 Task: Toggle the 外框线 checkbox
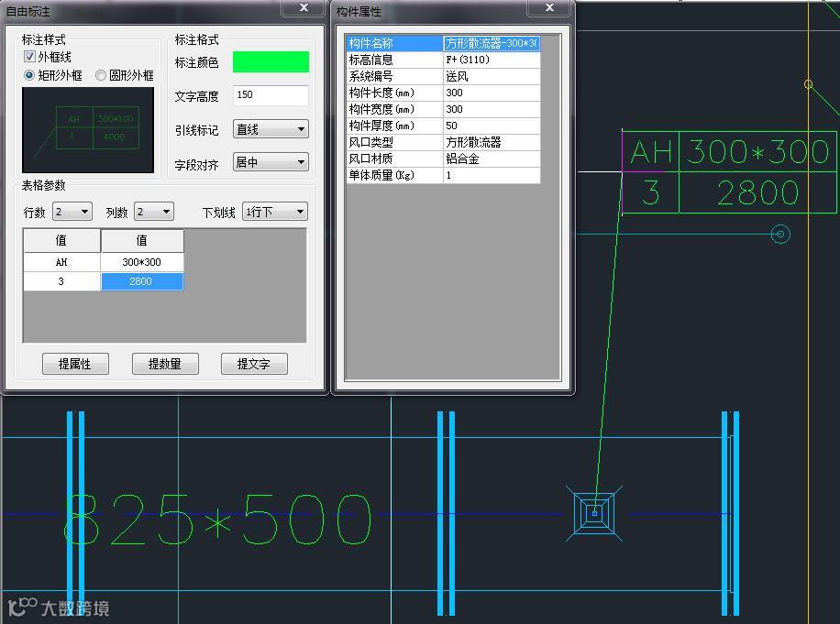[x=30, y=57]
